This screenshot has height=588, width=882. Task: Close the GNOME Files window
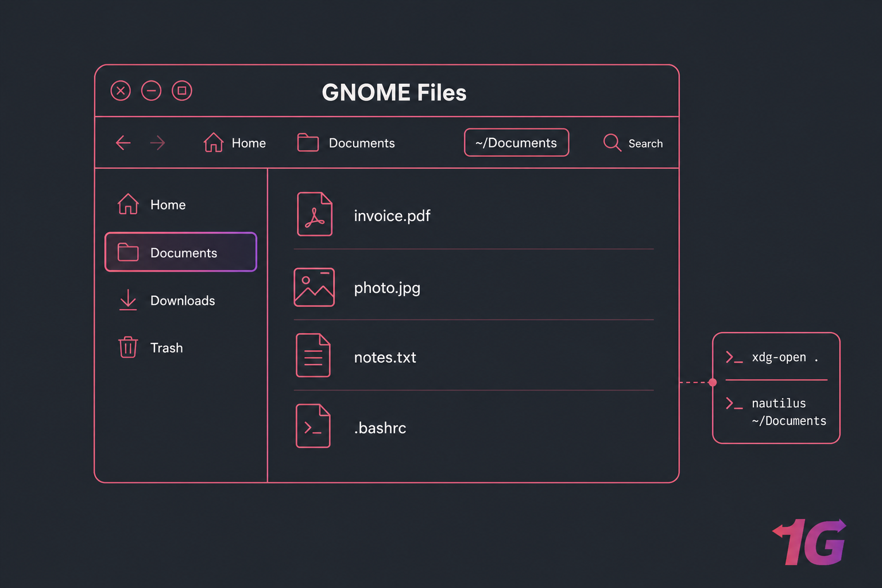click(121, 91)
